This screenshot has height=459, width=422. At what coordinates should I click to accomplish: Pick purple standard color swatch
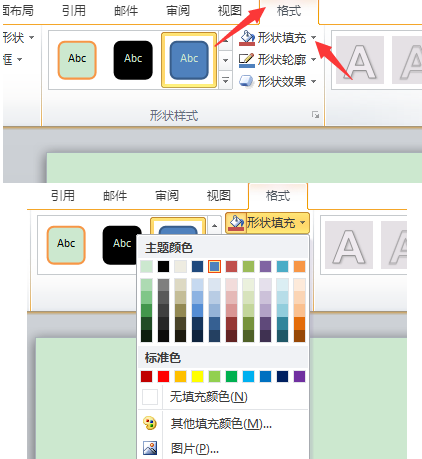[x=299, y=377]
